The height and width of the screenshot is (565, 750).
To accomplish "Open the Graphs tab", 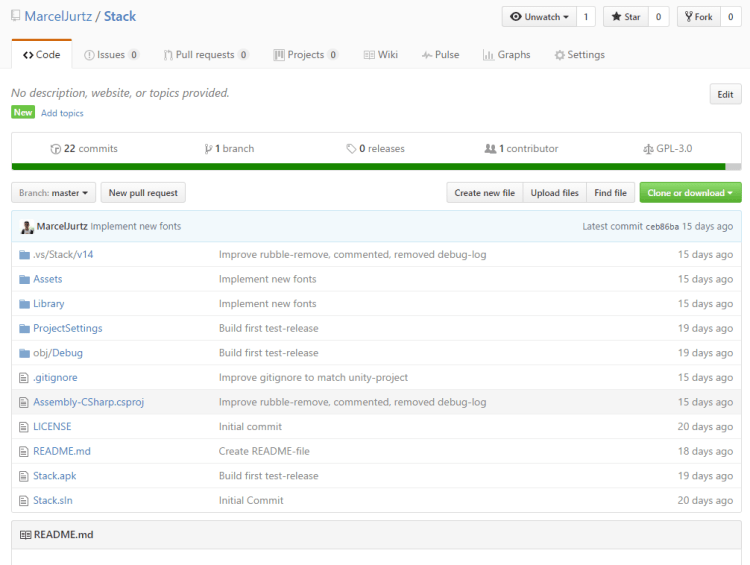I will point(507,55).
